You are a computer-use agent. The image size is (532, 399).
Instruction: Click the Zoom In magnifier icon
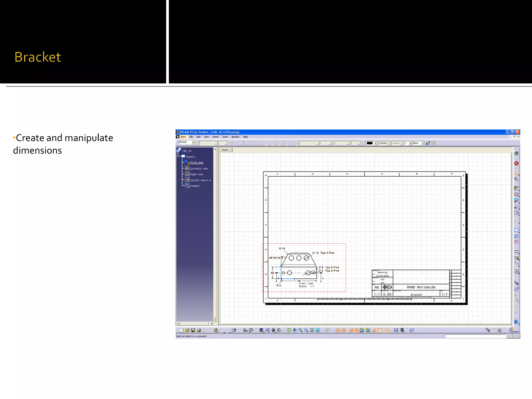tap(300, 330)
